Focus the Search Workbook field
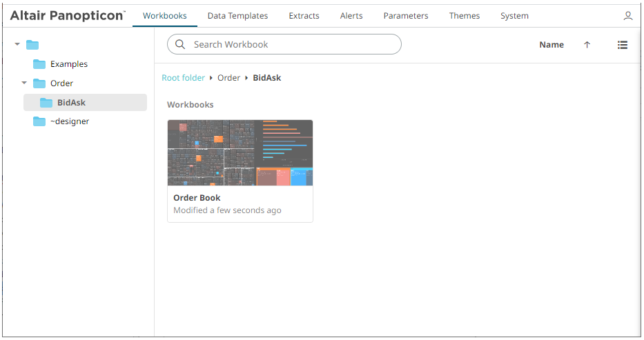Viewport: 644px width, 340px height. coord(284,44)
